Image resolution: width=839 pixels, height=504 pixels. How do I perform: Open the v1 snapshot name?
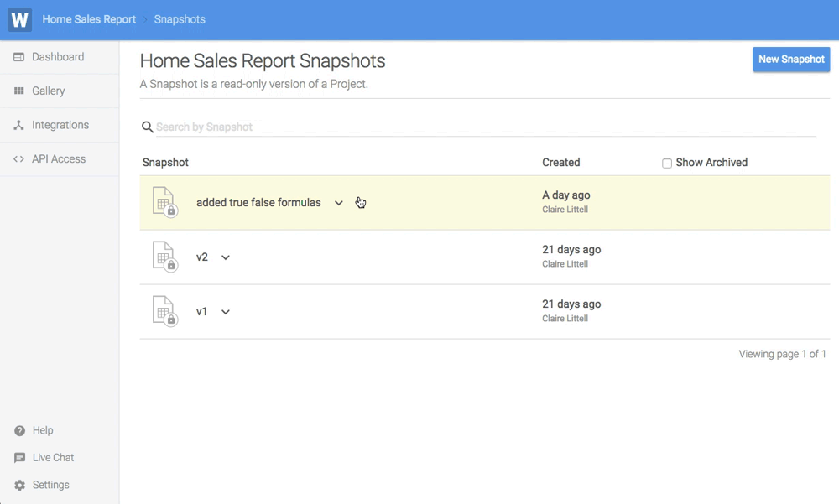pos(202,312)
